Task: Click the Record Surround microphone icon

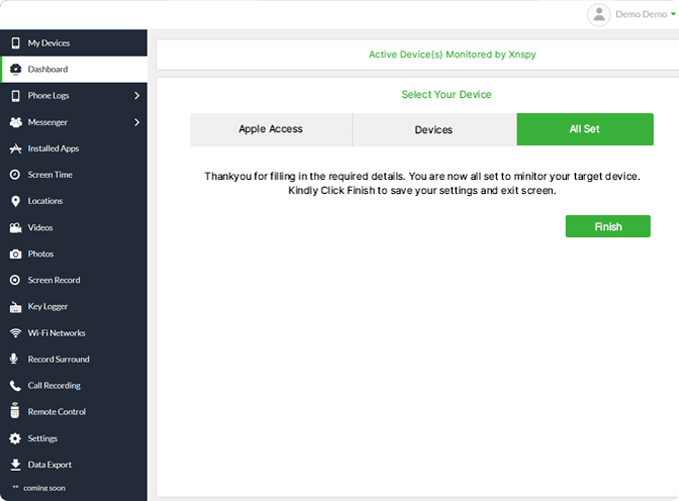Action: click(15, 359)
